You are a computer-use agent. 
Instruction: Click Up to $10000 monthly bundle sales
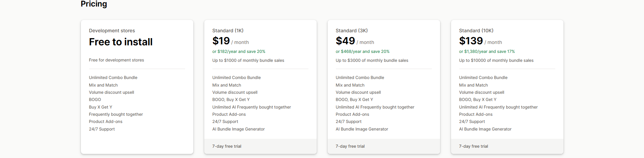pyautogui.click(x=496, y=60)
